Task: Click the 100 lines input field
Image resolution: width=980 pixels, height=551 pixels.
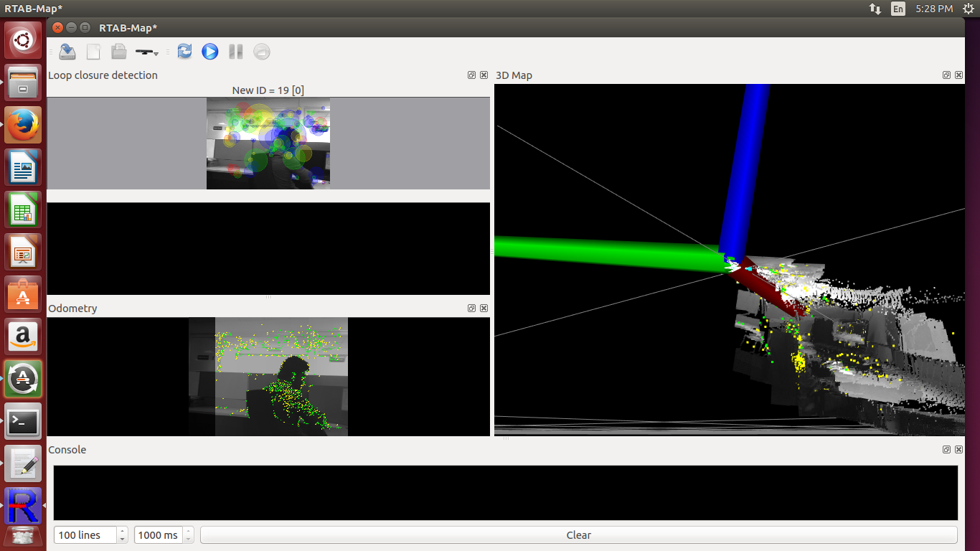Action: tap(85, 535)
